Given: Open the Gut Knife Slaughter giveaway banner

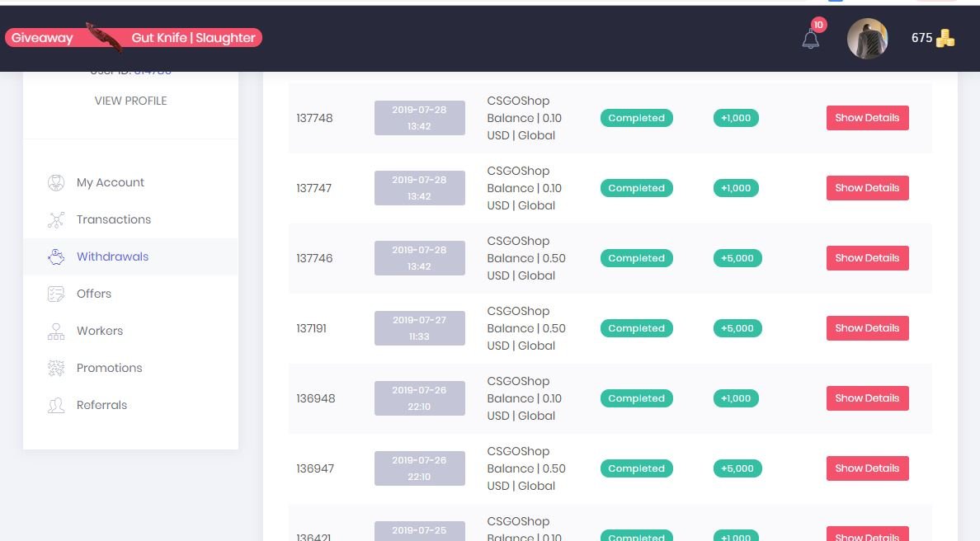Looking at the screenshot, I should (134, 38).
